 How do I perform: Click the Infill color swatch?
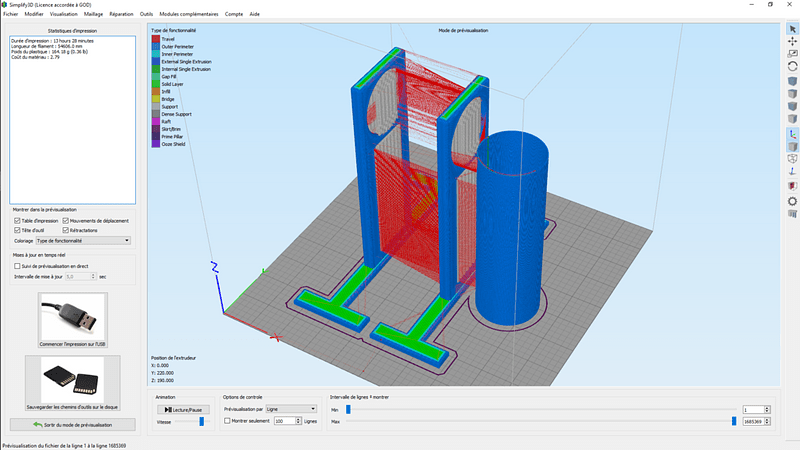(x=156, y=91)
